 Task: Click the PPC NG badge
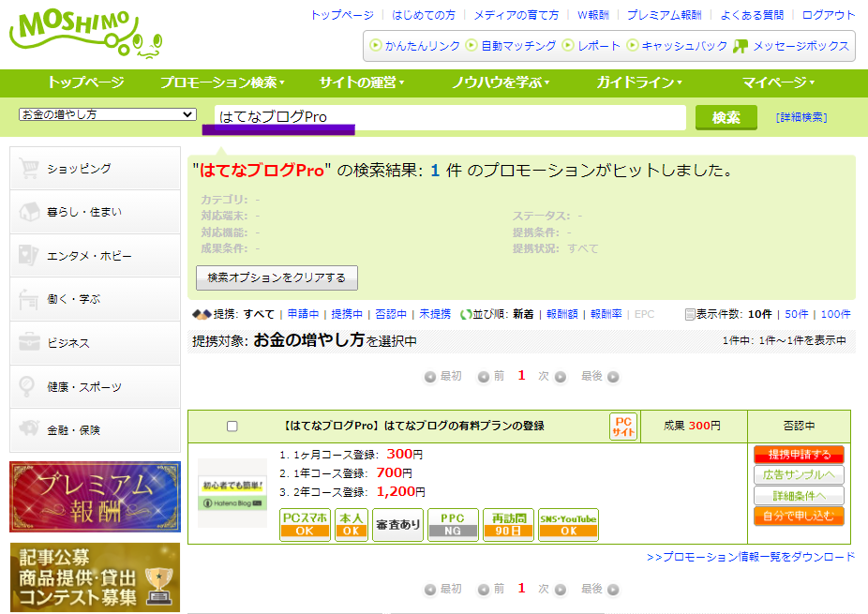click(453, 524)
